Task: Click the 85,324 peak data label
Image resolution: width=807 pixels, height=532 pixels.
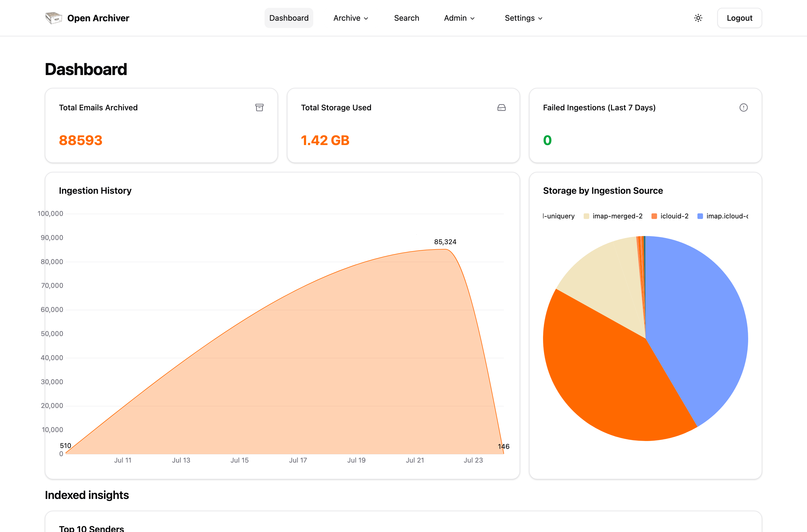Action: point(445,242)
